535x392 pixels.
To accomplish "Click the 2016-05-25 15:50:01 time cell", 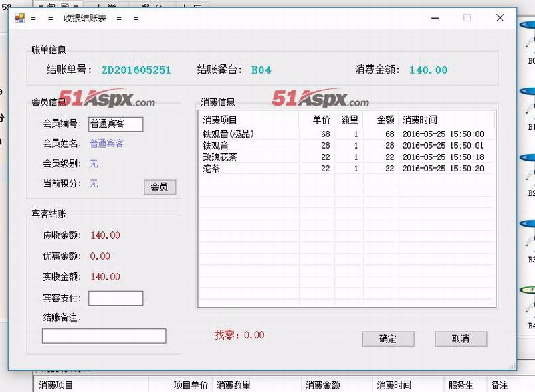I will click(x=443, y=146).
